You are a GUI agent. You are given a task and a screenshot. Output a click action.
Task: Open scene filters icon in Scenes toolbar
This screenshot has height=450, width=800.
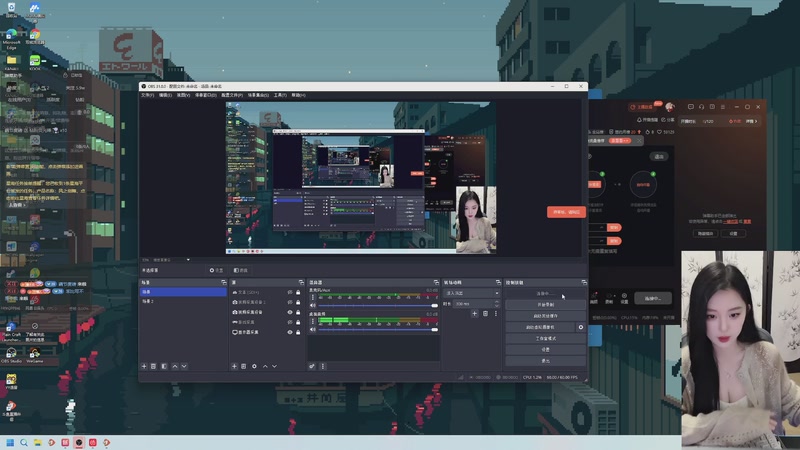[x=164, y=366]
